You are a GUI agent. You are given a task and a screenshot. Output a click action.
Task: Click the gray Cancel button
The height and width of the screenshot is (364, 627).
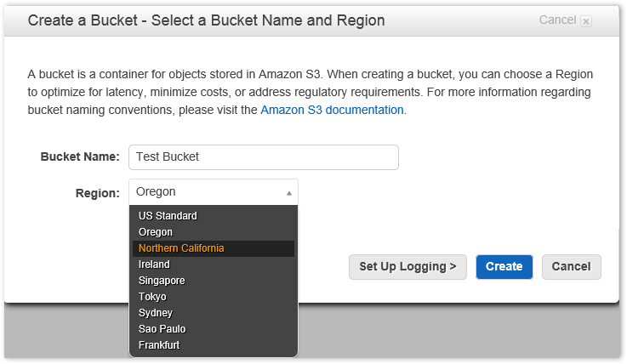(x=571, y=266)
